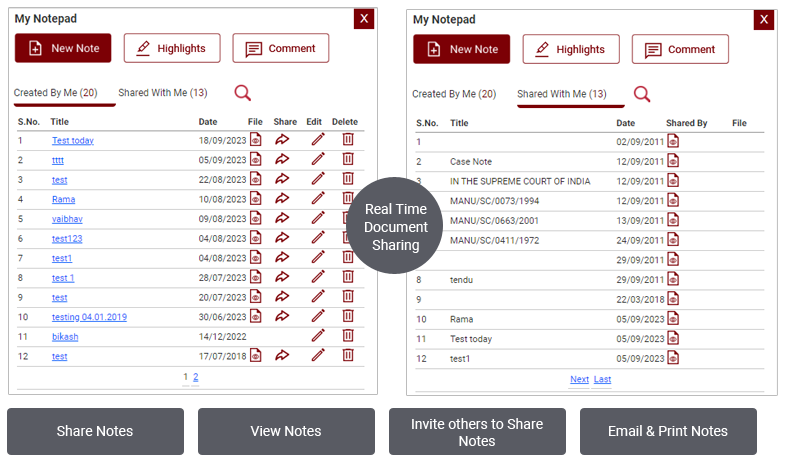Go to page 2 of left notes list
This screenshot has height=476, width=800.
coord(195,377)
